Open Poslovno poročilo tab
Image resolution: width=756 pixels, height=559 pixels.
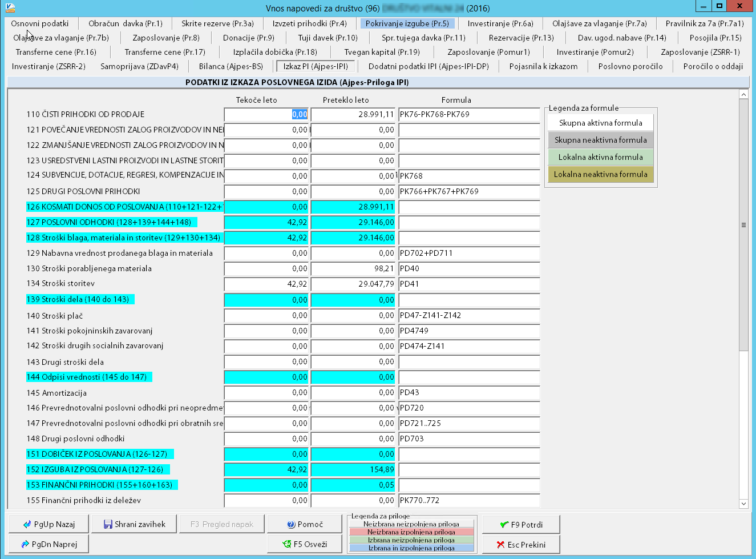coord(630,66)
